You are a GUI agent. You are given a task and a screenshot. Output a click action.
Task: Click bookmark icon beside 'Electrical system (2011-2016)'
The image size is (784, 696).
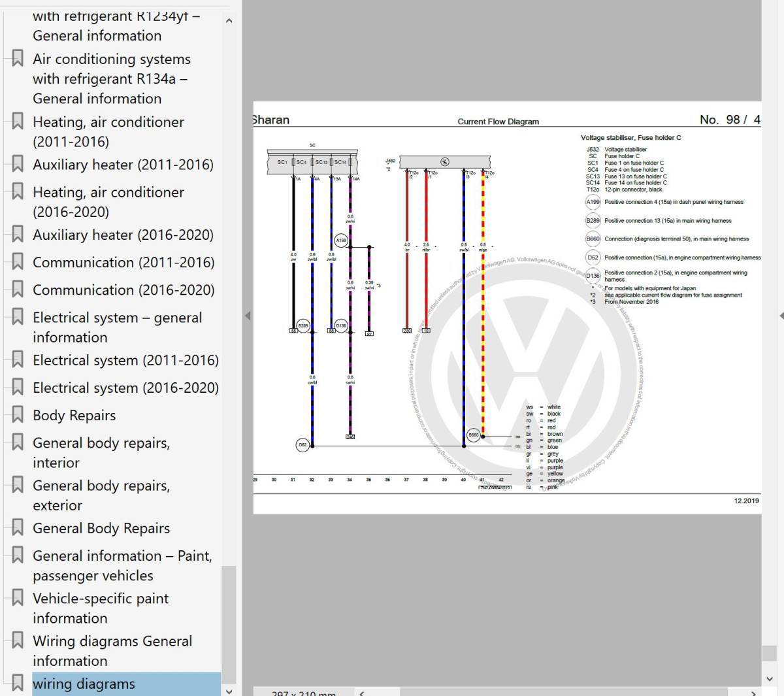tap(18, 359)
